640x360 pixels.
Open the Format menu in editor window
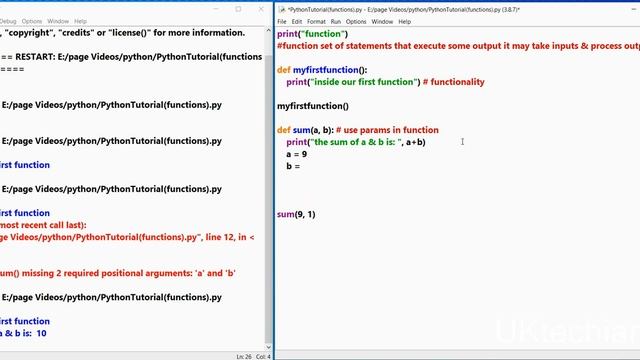point(316,22)
